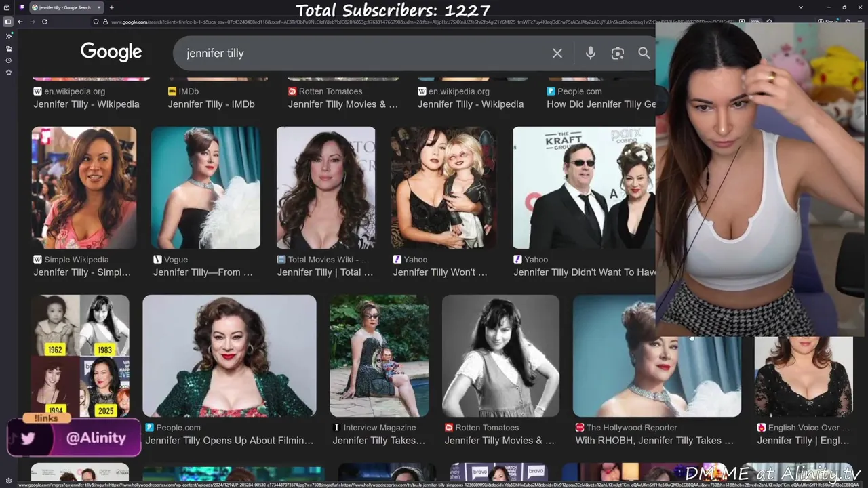Open the AI chatbot sidebar sparkle icon

pos(9,36)
